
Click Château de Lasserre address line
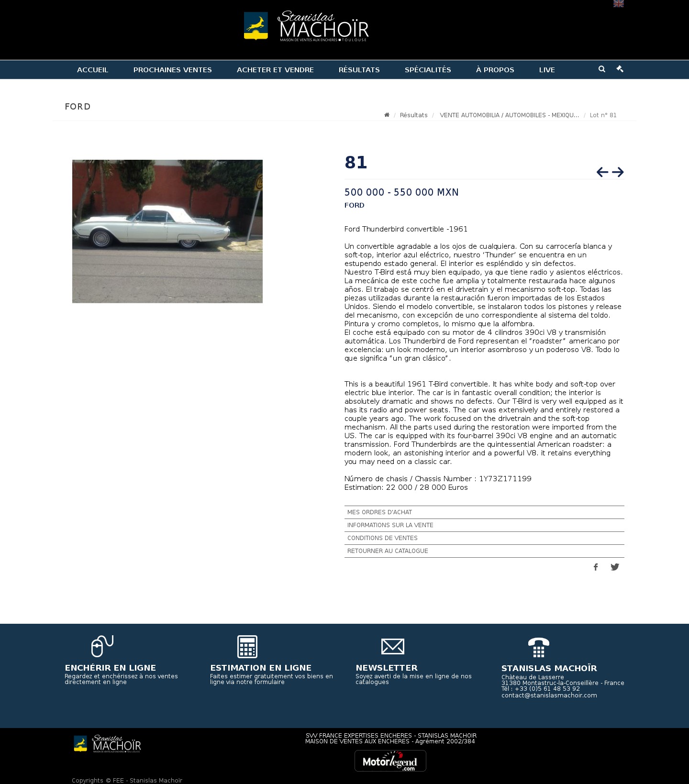point(533,677)
